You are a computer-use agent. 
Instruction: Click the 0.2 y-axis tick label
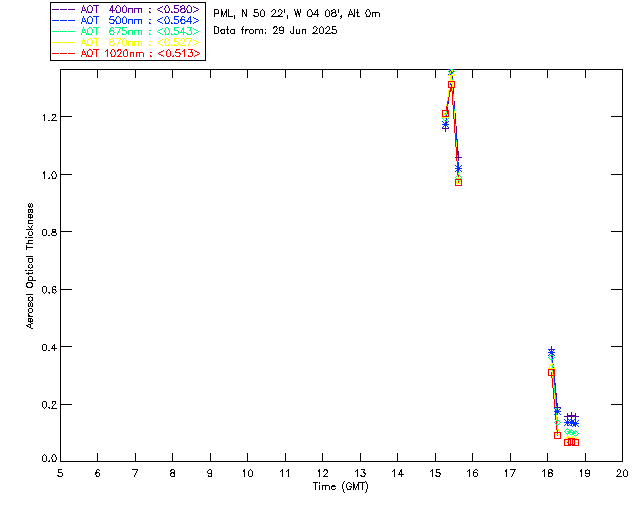point(49,405)
